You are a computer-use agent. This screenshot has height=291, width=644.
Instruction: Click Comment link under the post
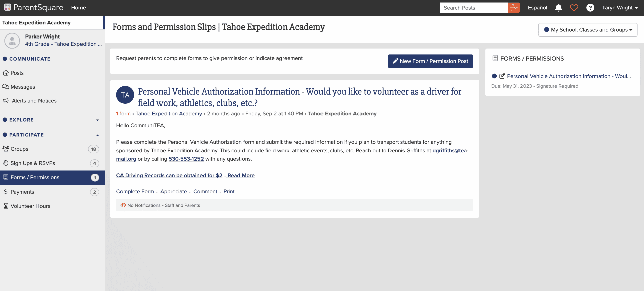tap(205, 191)
